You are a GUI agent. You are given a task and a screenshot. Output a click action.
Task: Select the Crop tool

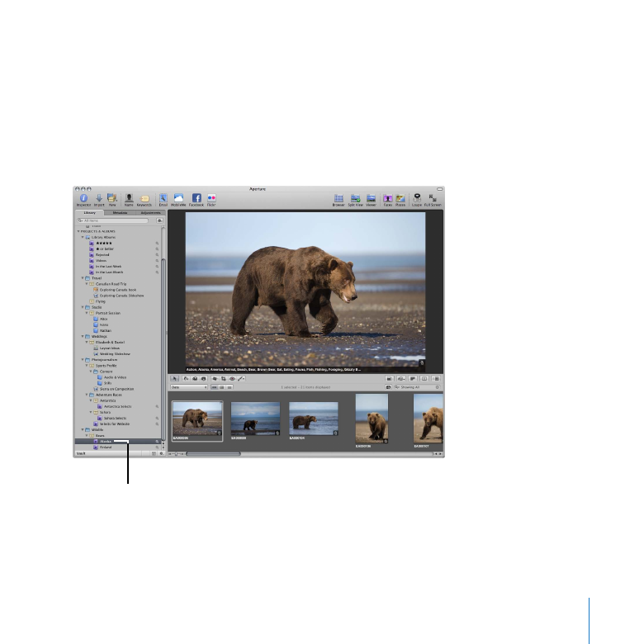[x=224, y=379]
